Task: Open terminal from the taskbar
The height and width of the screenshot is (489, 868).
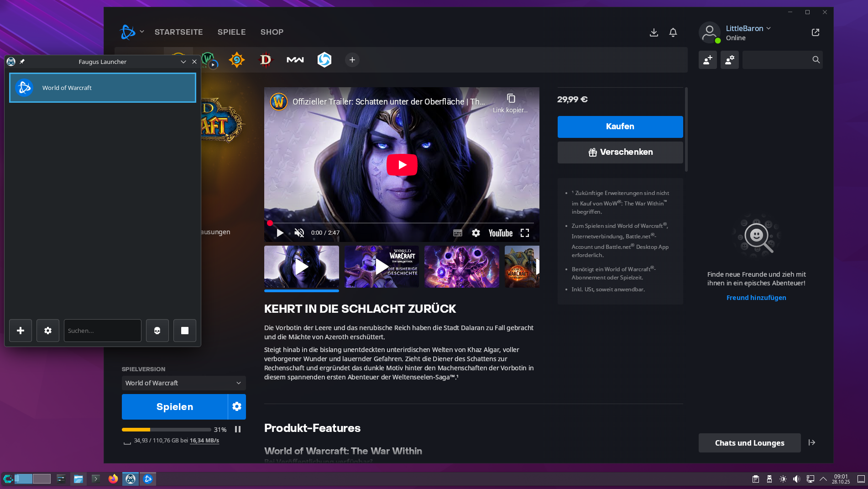Action: pyautogui.click(x=95, y=479)
